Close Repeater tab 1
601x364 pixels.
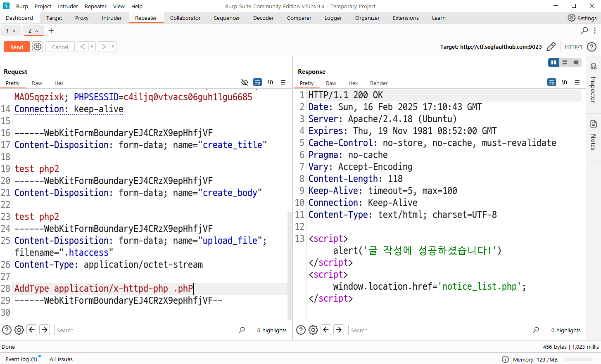(14, 31)
